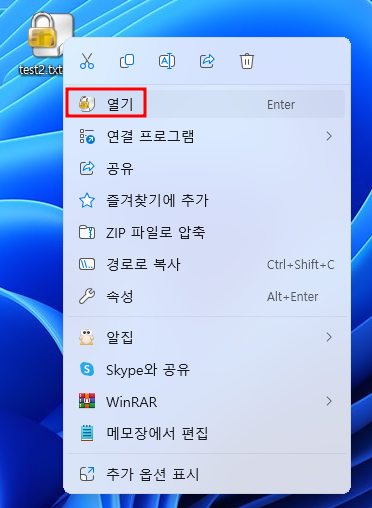Click the icon beside 연결 프로그램

pos(87,136)
